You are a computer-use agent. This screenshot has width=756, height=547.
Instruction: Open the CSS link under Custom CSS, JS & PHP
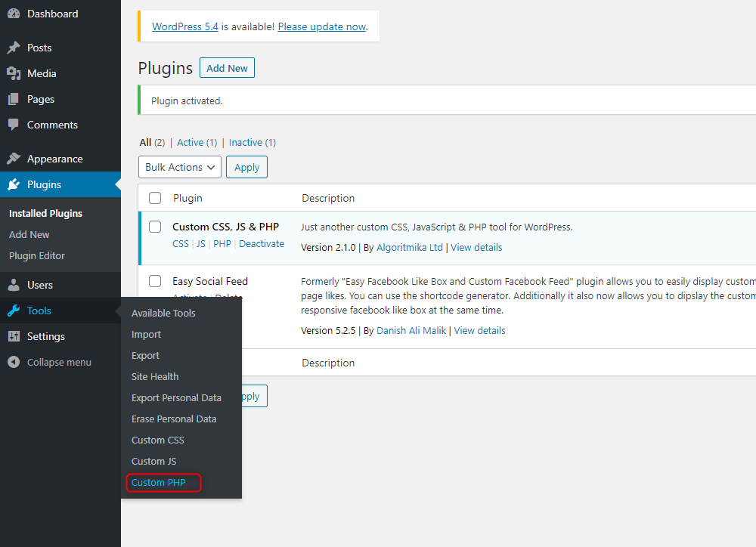coord(181,243)
